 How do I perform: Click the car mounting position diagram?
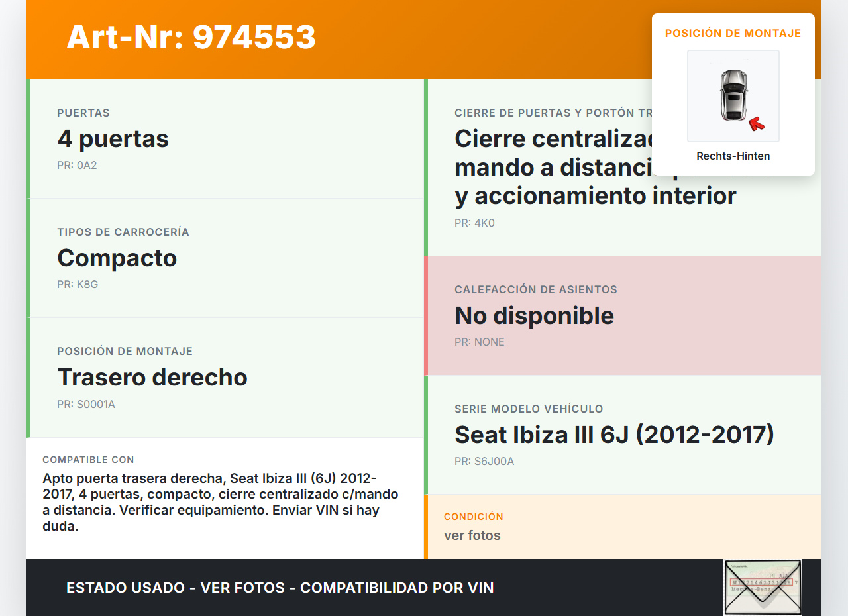(733, 96)
